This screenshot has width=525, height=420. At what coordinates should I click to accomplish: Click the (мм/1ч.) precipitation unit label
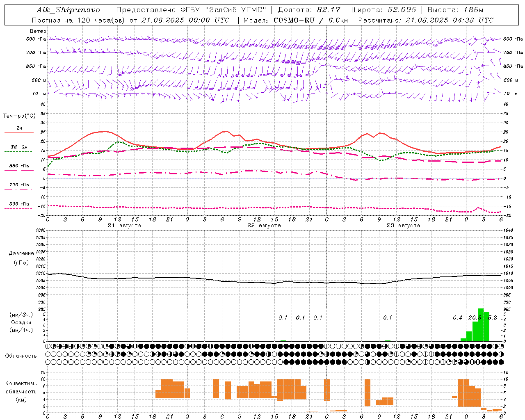click(21, 330)
